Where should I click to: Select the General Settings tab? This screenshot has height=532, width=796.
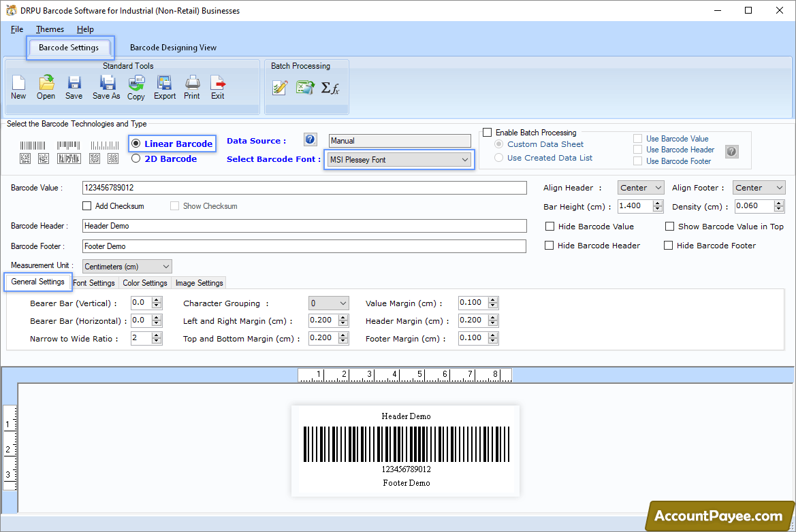click(x=37, y=282)
